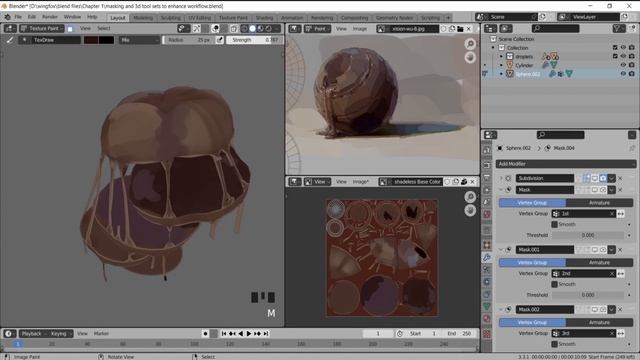Select Sphere.002 in the outliner

pos(527,74)
